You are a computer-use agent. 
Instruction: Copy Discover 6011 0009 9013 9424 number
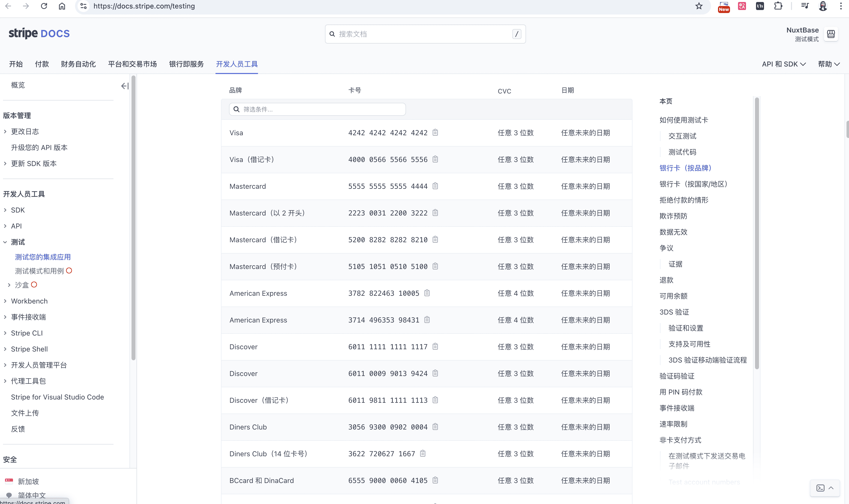coord(435,373)
